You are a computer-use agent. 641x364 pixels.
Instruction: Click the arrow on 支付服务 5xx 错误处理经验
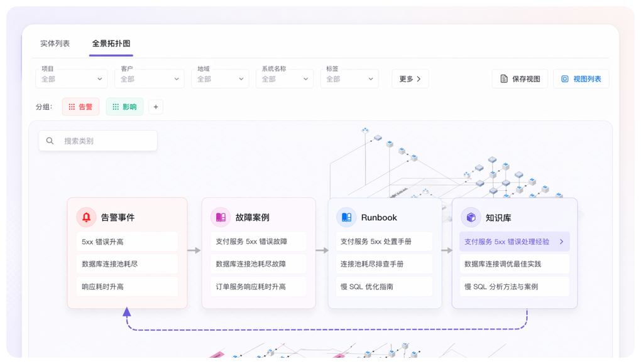562,242
